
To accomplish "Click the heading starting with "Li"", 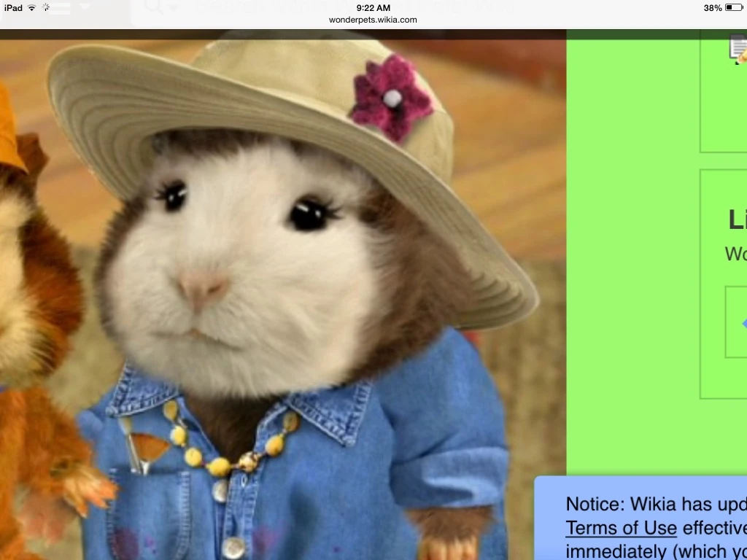I will 736,219.
